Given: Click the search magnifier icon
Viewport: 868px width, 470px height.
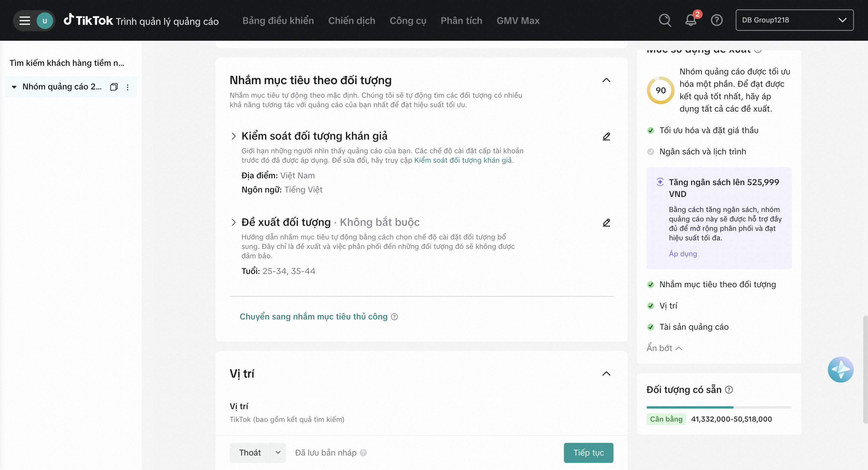Looking at the screenshot, I should [x=665, y=20].
